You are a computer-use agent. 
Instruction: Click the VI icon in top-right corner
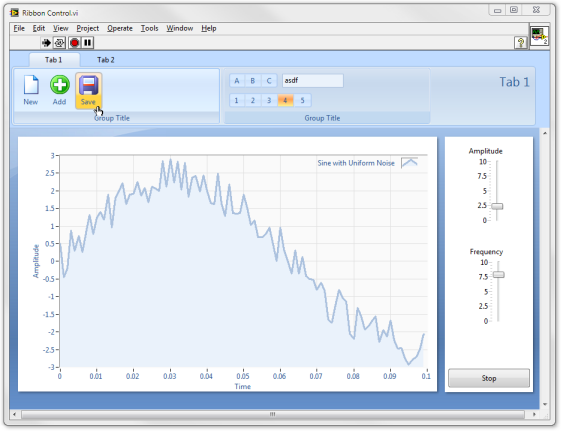pyautogui.click(x=539, y=36)
